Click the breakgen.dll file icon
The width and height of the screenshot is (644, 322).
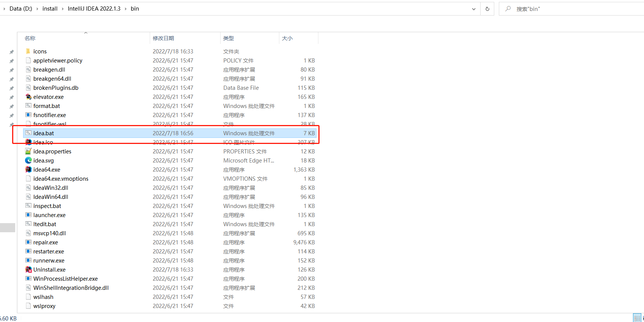28,69
